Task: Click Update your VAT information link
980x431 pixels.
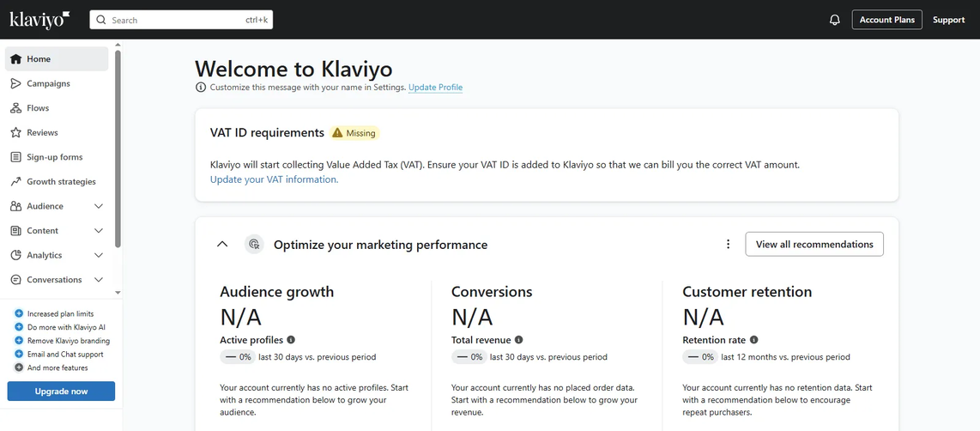Action: (x=274, y=179)
